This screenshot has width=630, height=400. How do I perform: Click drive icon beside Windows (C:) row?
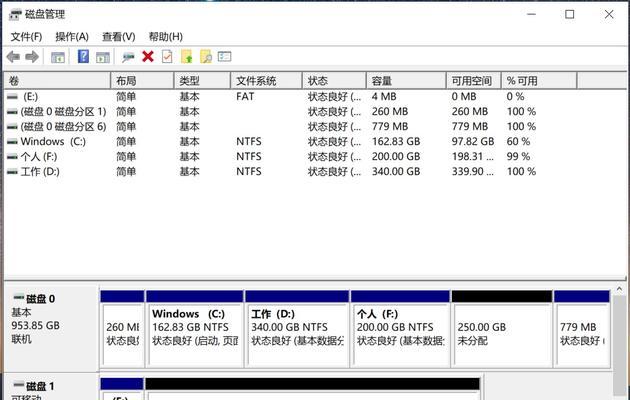pos(12,141)
